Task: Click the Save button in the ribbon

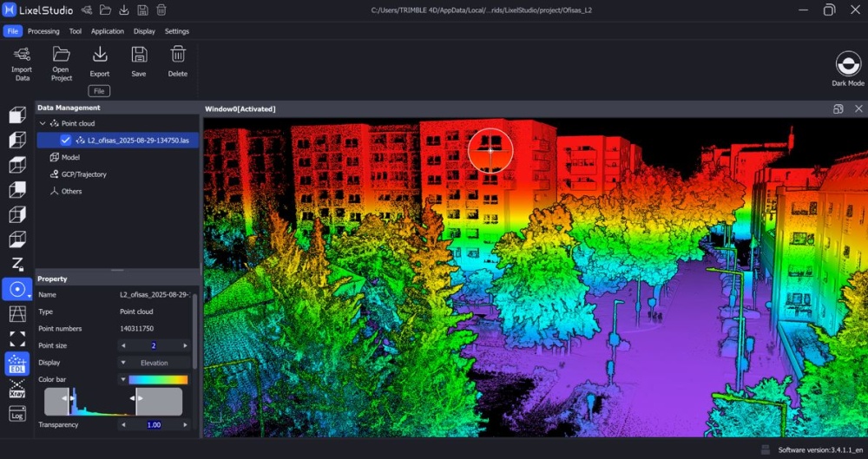Action: (139, 61)
